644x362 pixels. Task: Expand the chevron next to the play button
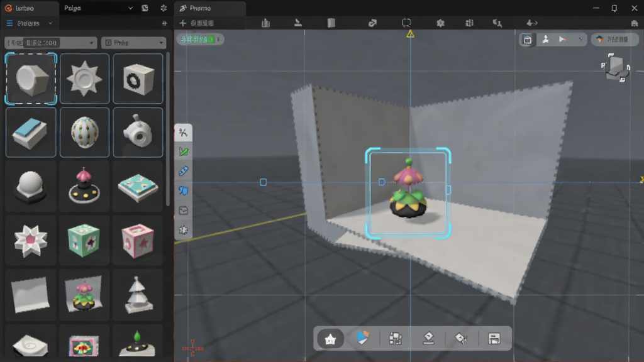click(x=580, y=40)
